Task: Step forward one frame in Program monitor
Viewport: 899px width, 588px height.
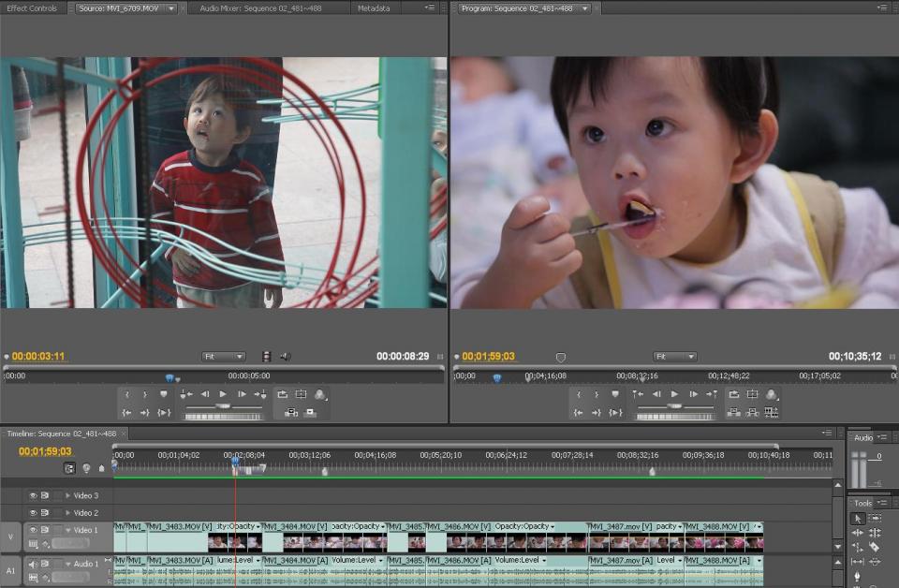Action: [x=694, y=394]
